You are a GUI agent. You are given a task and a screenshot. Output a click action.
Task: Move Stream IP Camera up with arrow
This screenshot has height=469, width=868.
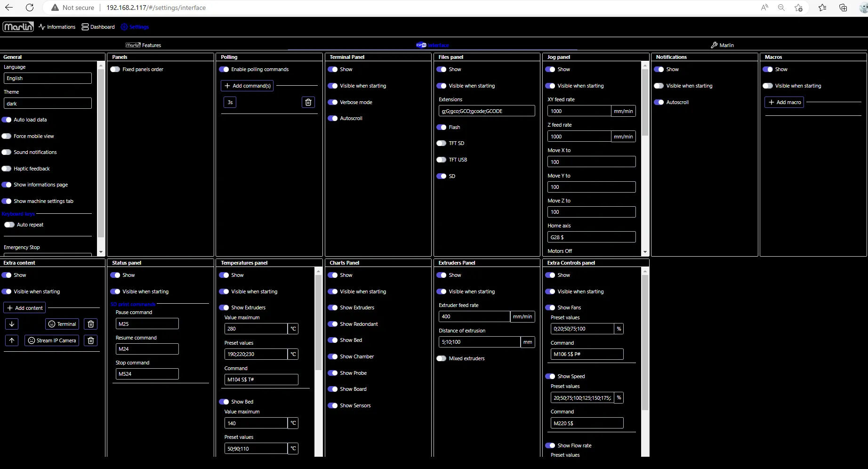click(12, 340)
